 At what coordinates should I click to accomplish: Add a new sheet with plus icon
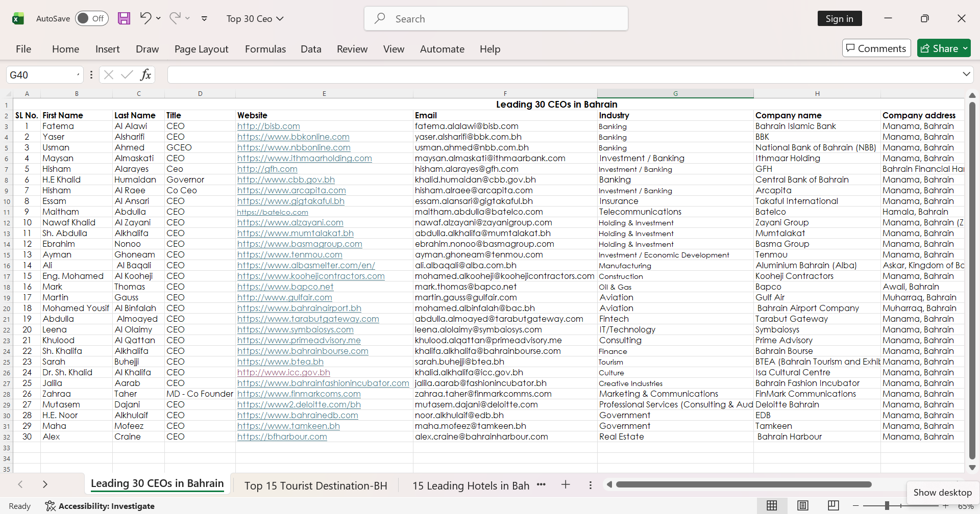(x=566, y=484)
